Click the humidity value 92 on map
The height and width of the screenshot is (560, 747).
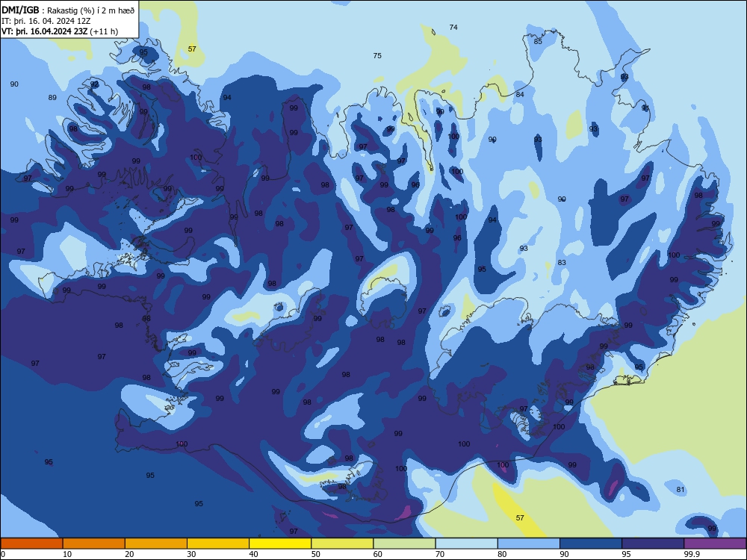(x=94, y=84)
